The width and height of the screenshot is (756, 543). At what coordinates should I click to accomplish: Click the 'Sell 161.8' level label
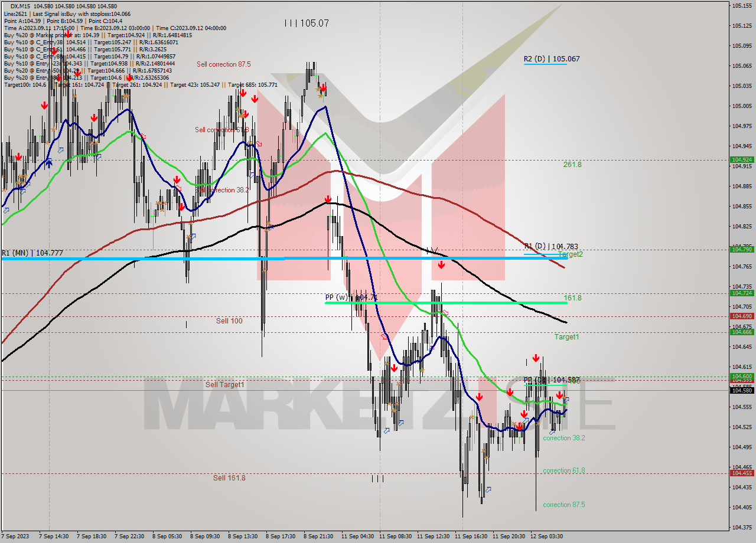coord(229,477)
